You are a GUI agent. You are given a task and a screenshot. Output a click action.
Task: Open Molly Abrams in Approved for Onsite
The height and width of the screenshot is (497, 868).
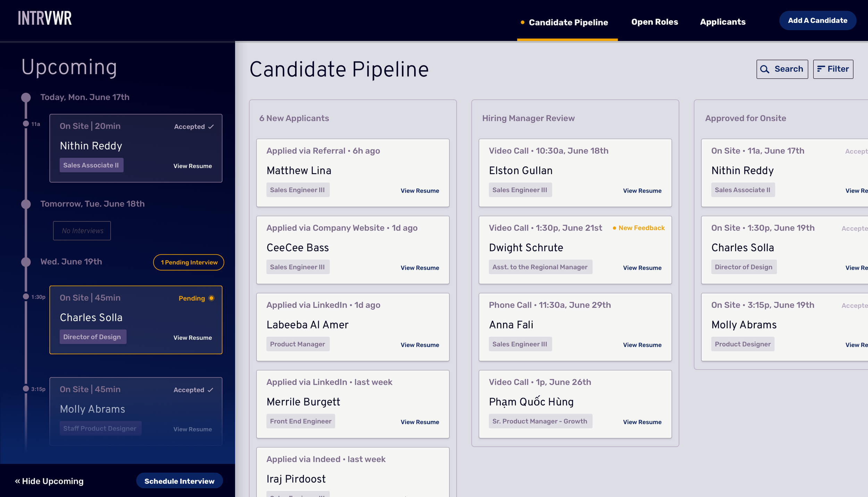pyautogui.click(x=784, y=327)
